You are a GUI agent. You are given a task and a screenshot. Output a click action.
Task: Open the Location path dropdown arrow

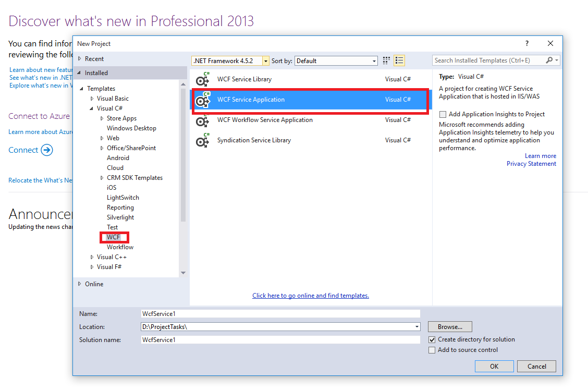[x=416, y=327]
